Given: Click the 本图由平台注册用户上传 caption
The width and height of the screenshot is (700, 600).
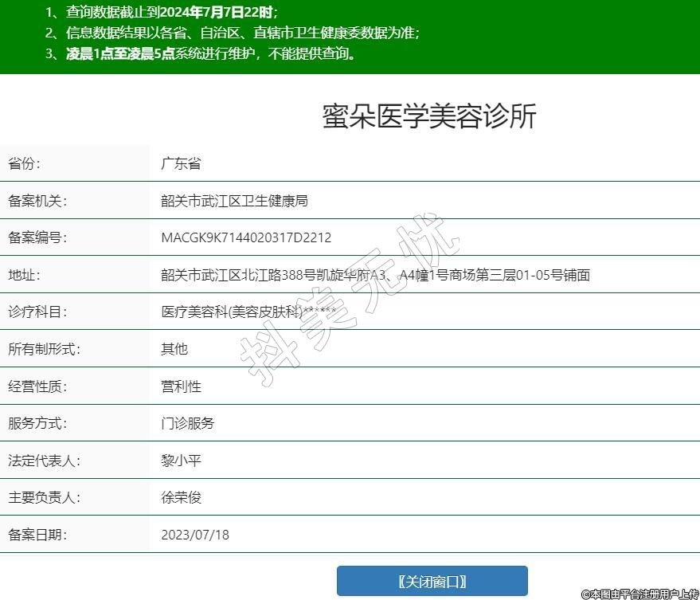Looking at the screenshot, I should pyautogui.click(x=639, y=594).
